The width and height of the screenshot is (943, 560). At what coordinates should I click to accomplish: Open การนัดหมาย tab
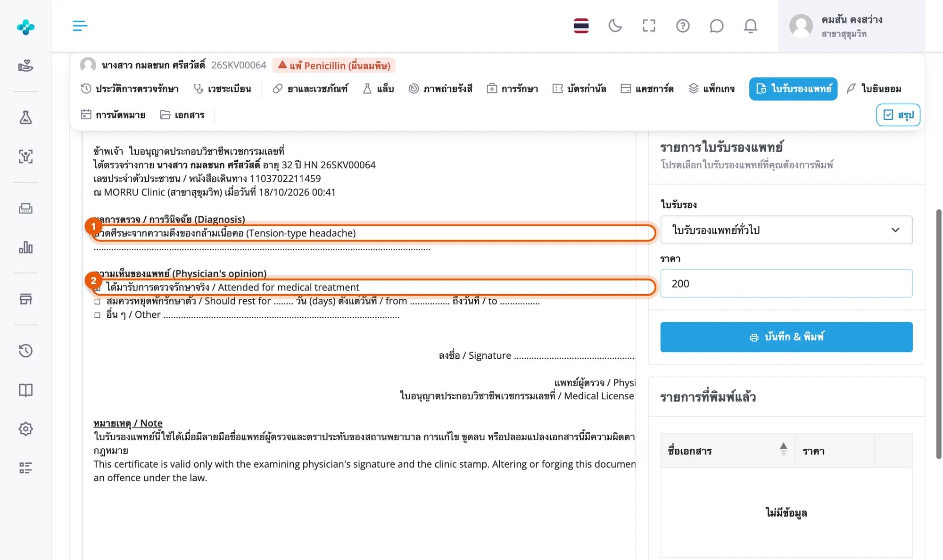tap(113, 115)
